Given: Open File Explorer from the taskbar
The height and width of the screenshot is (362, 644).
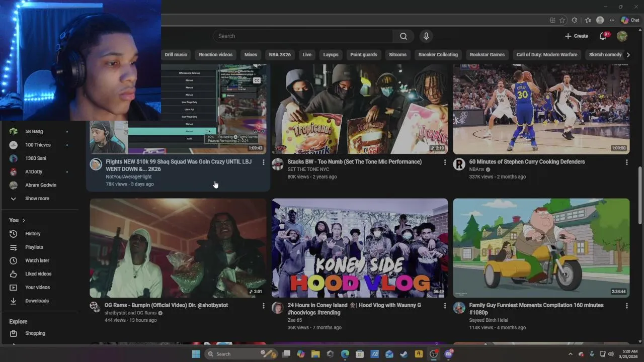Looking at the screenshot, I should 315,354.
